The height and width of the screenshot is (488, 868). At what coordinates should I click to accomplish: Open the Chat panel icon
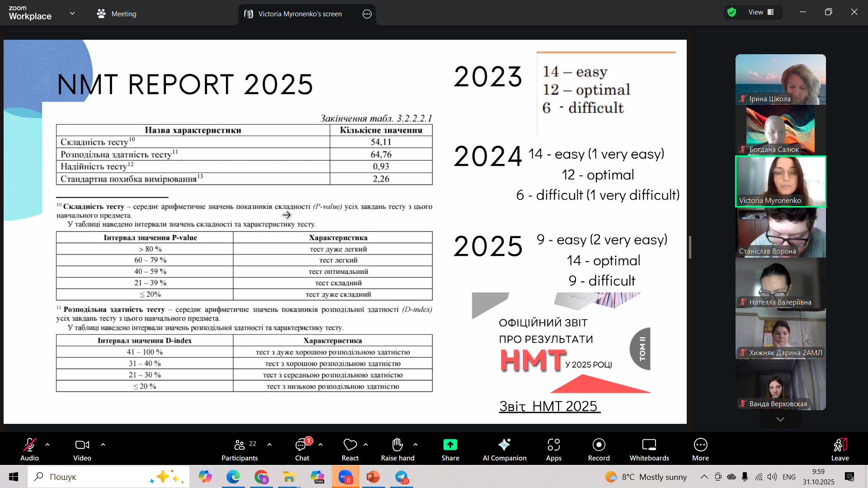302,445
